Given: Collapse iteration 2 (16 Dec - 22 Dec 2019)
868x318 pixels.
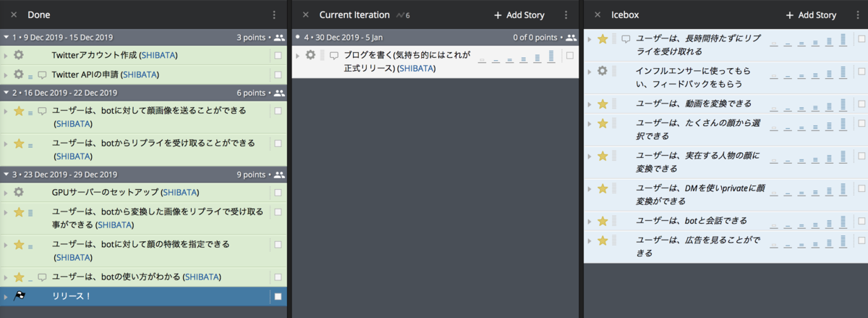Looking at the screenshot, I should [7, 93].
